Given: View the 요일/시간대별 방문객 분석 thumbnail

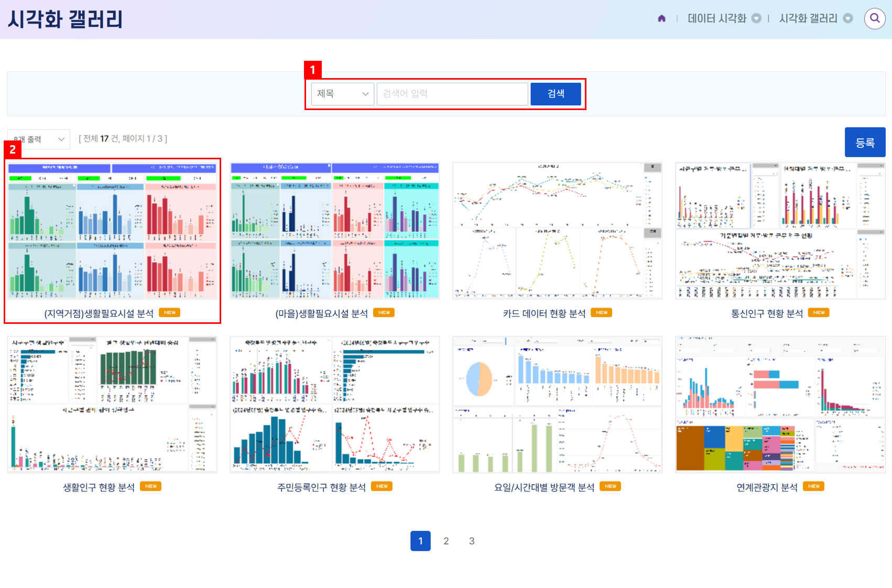Looking at the screenshot, I should click(x=557, y=405).
